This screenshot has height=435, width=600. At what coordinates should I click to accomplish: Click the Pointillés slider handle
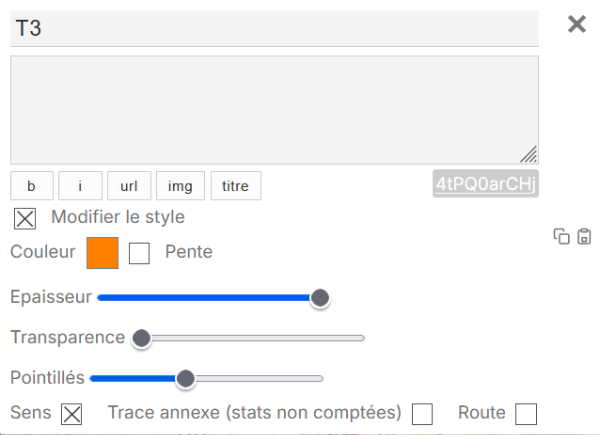[185, 378]
